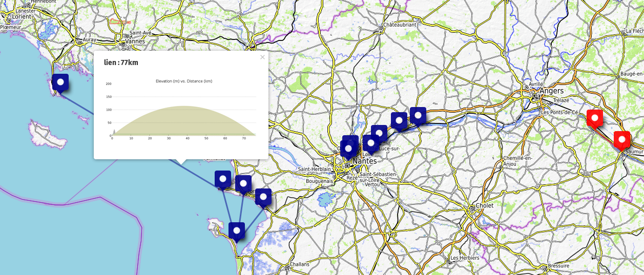The width and height of the screenshot is (644, 275).
Task: Click the Angers city label on map
Action: point(551,90)
